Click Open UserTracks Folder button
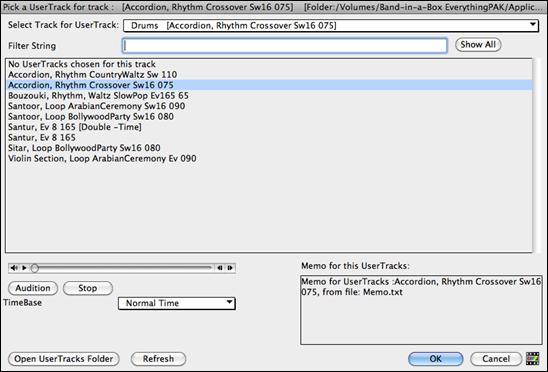548x372 pixels. tap(64, 359)
